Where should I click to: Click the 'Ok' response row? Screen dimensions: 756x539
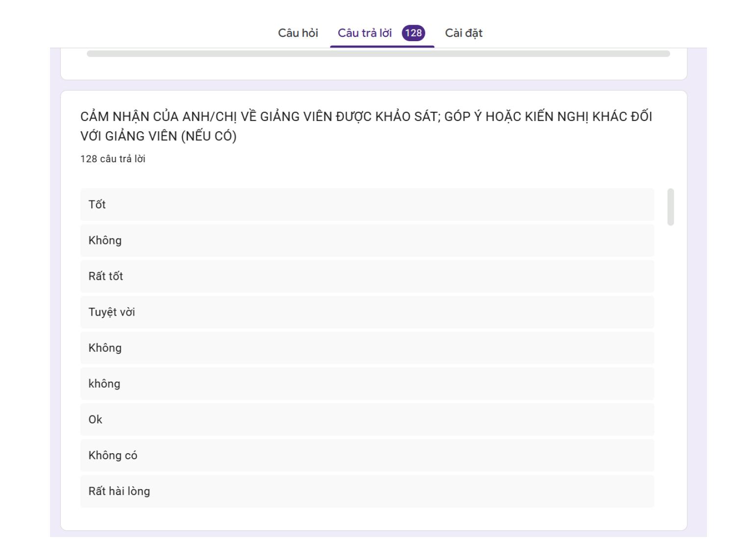367,419
